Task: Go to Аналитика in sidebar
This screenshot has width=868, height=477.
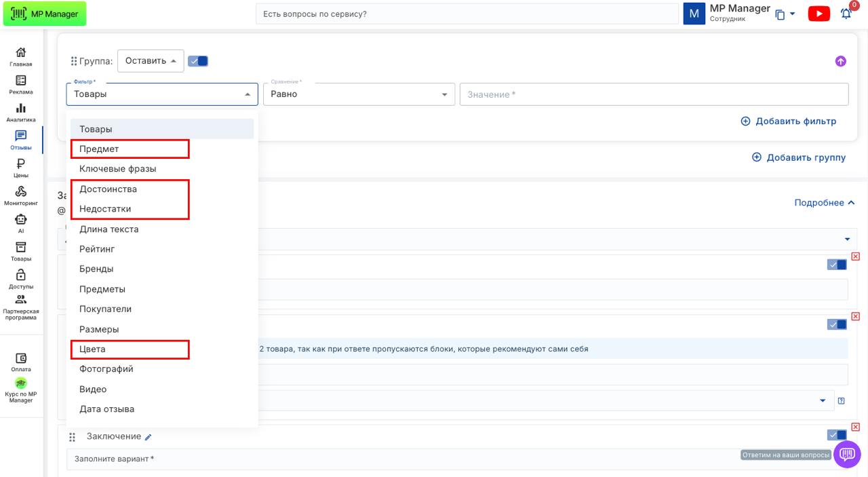Action: [20, 112]
